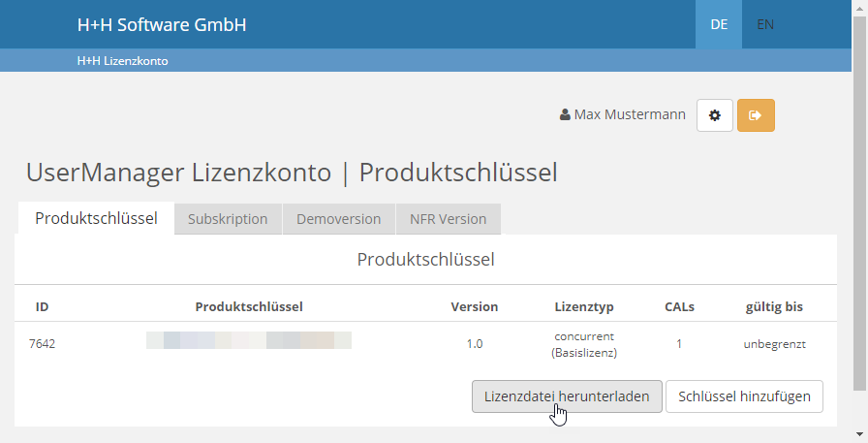The width and height of the screenshot is (868, 443).
Task: Open the H+H Lizenzkonto link
Action: (122, 61)
